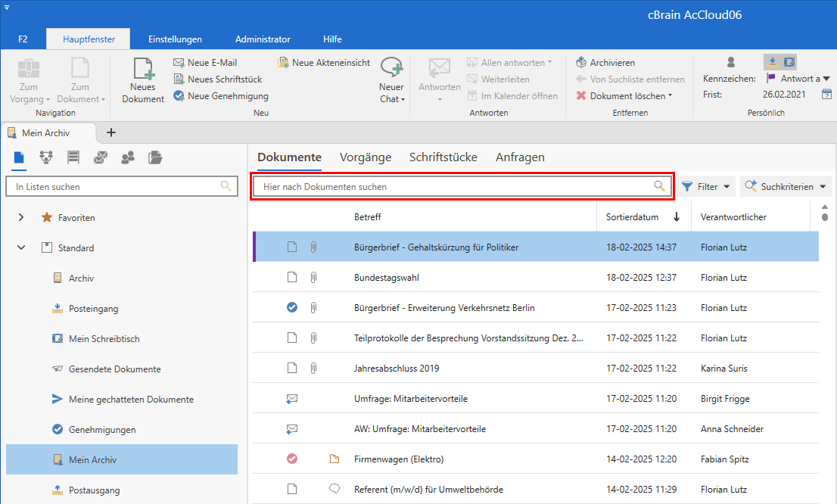Expand the Suchkriterien dropdown

tap(786, 186)
